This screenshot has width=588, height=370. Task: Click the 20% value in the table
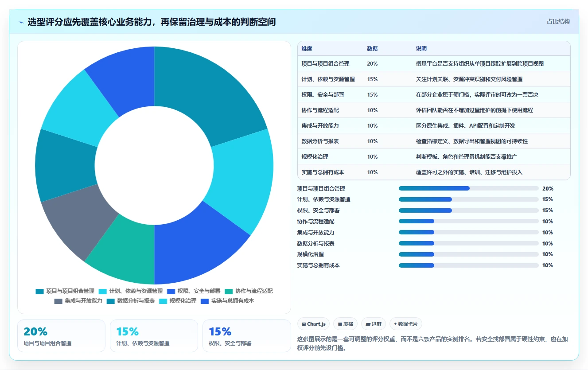click(372, 63)
